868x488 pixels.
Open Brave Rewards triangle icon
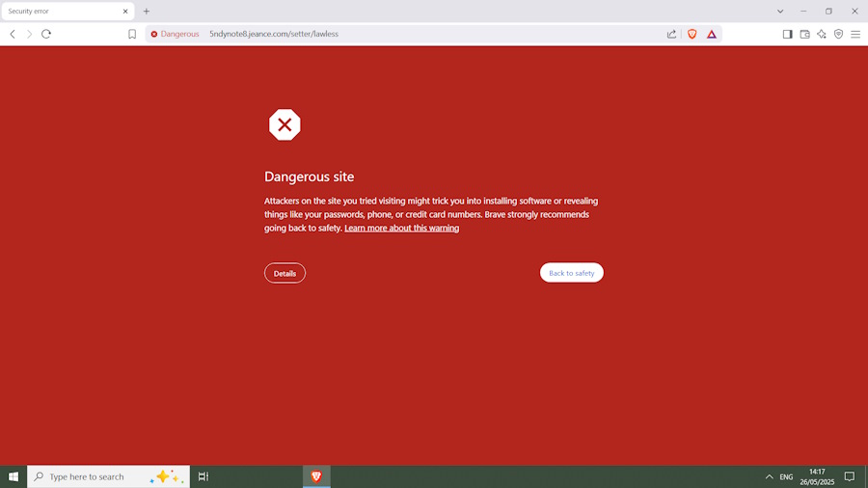pos(711,34)
